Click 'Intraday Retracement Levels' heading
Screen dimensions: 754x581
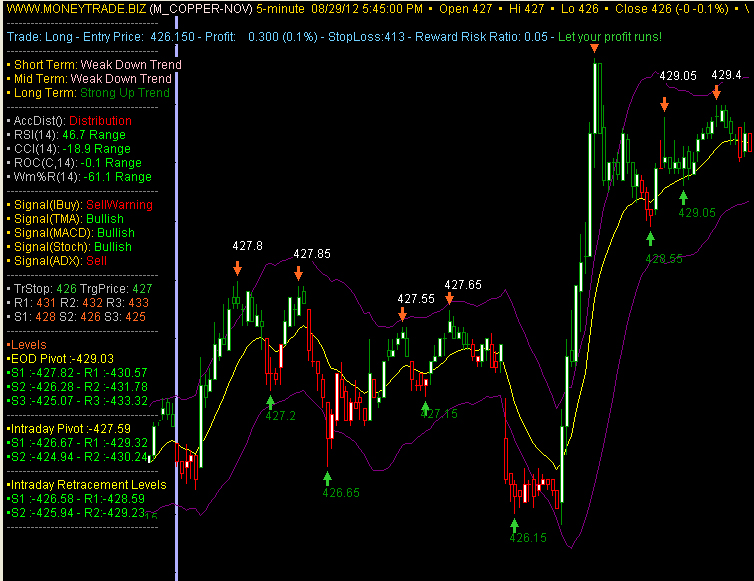87,484
